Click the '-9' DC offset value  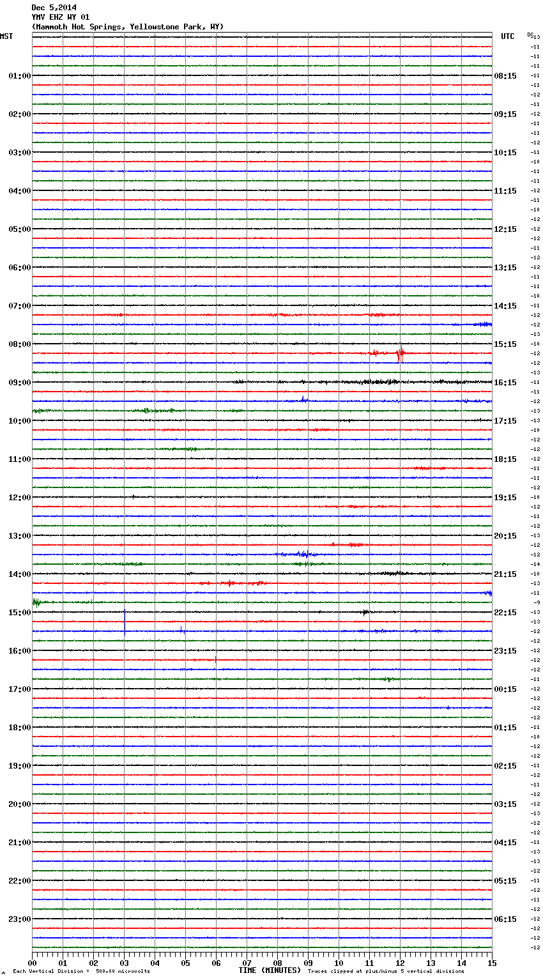coord(537,602)
